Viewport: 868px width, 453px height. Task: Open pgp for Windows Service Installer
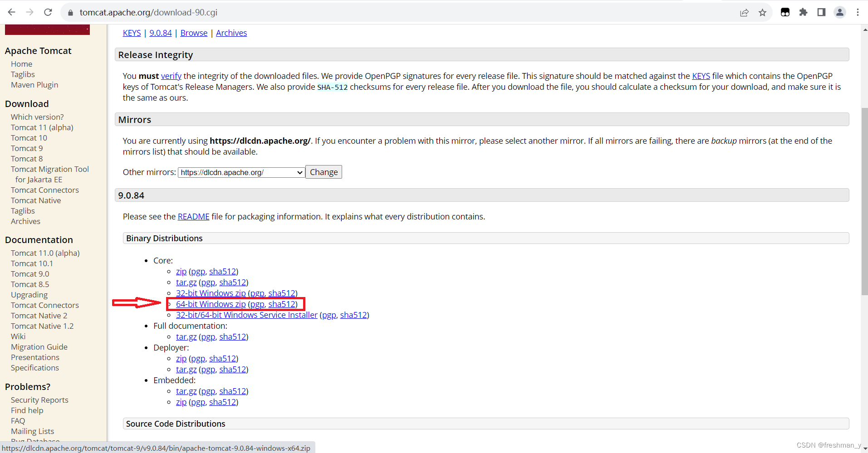[329, 315]
